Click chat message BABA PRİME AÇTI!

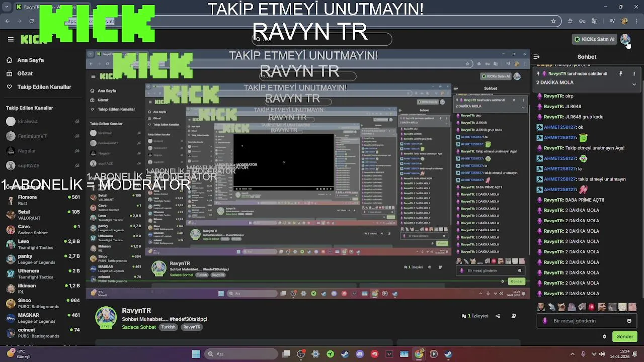pos(584,200)
